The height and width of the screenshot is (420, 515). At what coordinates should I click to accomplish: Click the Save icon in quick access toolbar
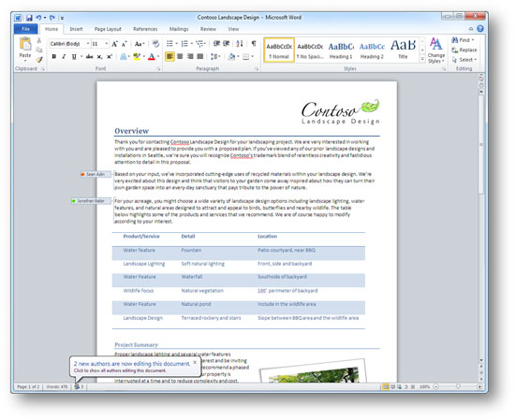click(x=29, y=18)
